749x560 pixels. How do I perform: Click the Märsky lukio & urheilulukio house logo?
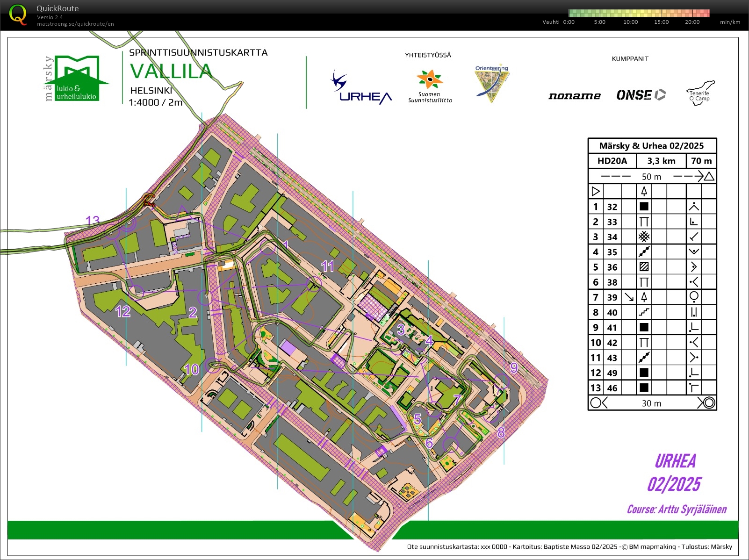coord(77,77)
